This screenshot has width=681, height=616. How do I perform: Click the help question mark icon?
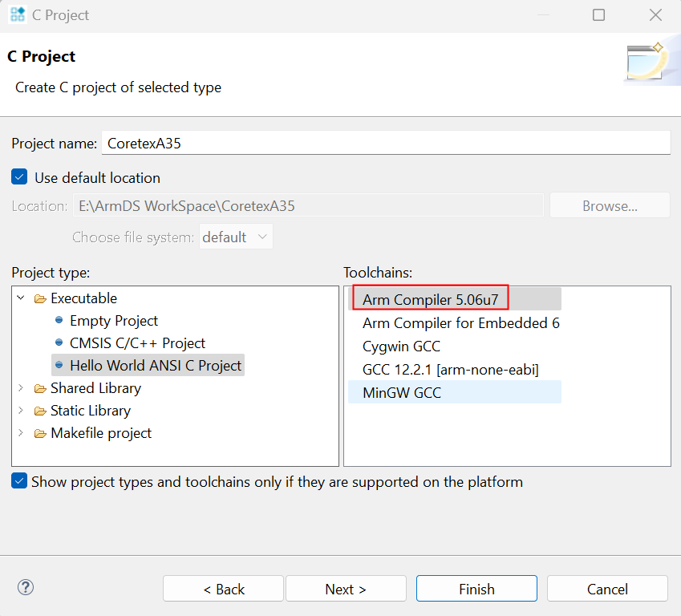click(x=26, y=588)
